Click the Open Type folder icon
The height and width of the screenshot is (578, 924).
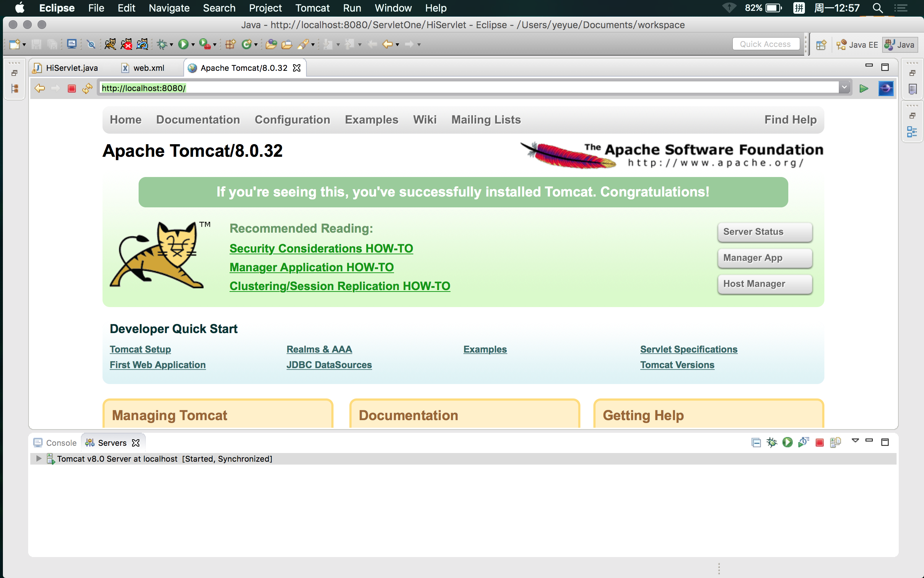point(271,44)
